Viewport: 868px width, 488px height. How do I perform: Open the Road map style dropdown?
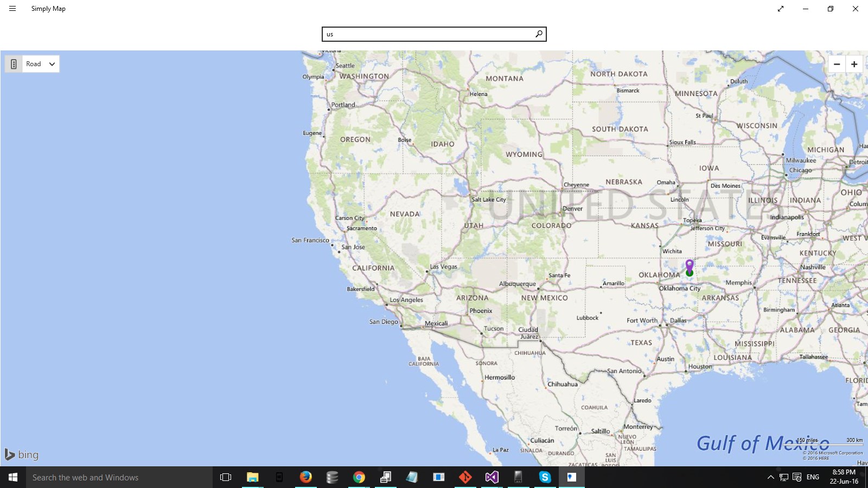pos(41,64)
